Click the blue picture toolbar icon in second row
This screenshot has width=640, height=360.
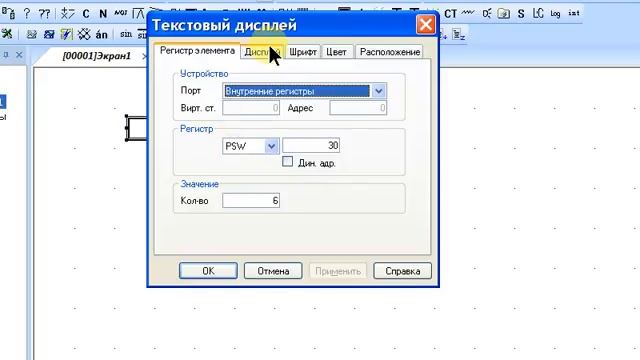tap(49, 34)
